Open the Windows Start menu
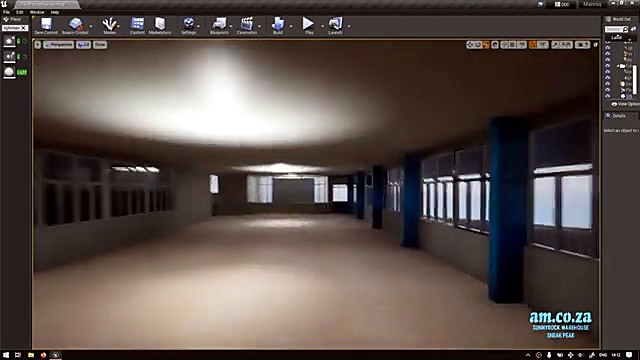 [x=6, y=355]
